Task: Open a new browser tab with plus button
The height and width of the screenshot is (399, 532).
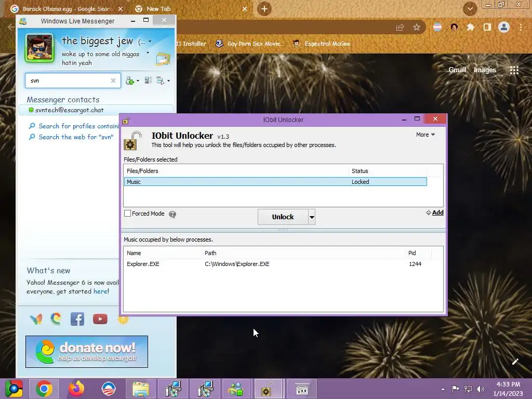Action: click(264, 9)
